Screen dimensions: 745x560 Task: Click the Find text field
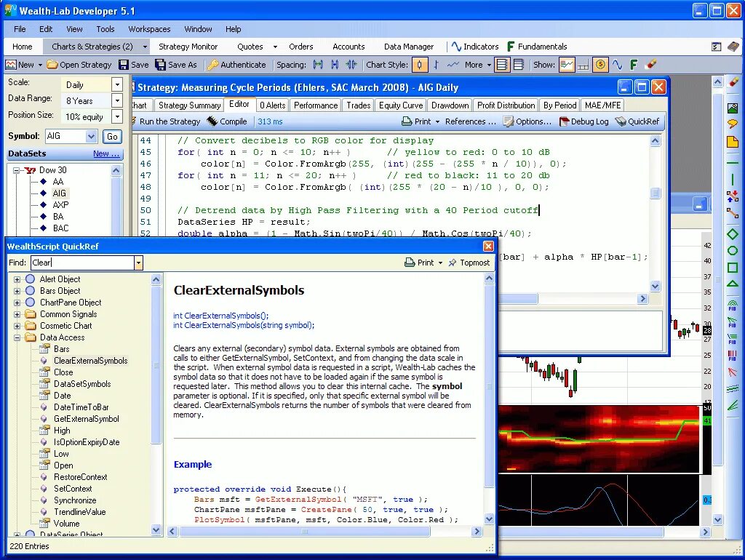83,263
